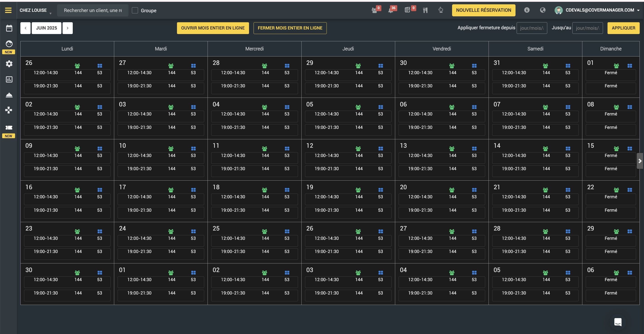Open the hamburger menu icon

[8, 10]
